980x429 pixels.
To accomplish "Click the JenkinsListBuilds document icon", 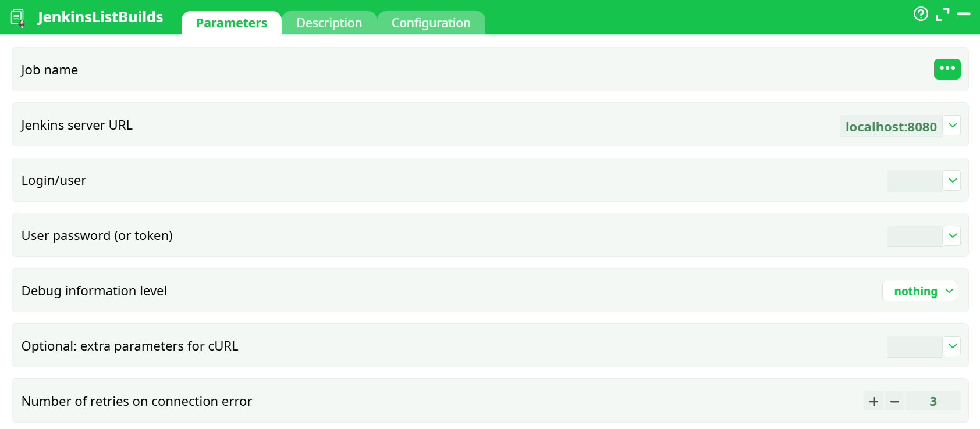I will tap(18, 18).
